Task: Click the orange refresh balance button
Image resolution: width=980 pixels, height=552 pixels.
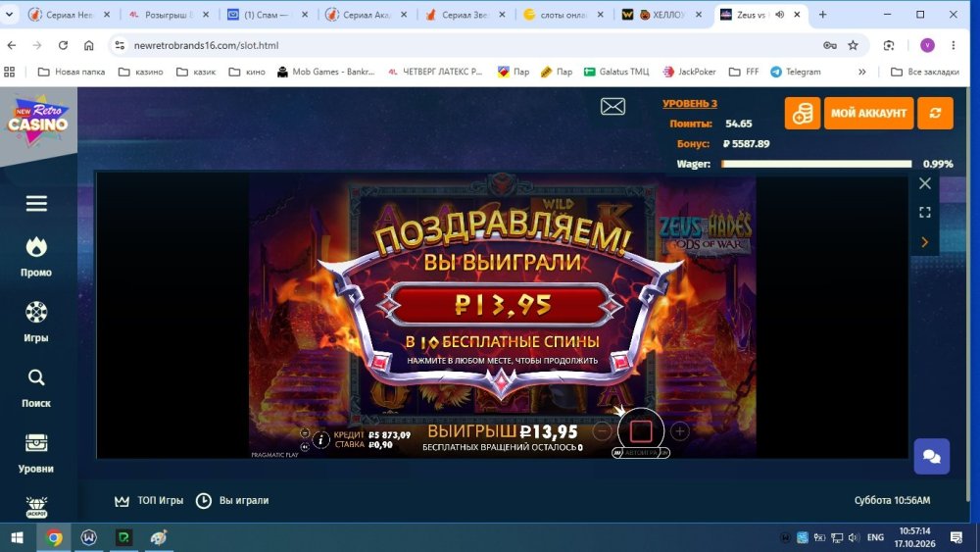Action: coord(935,113)
